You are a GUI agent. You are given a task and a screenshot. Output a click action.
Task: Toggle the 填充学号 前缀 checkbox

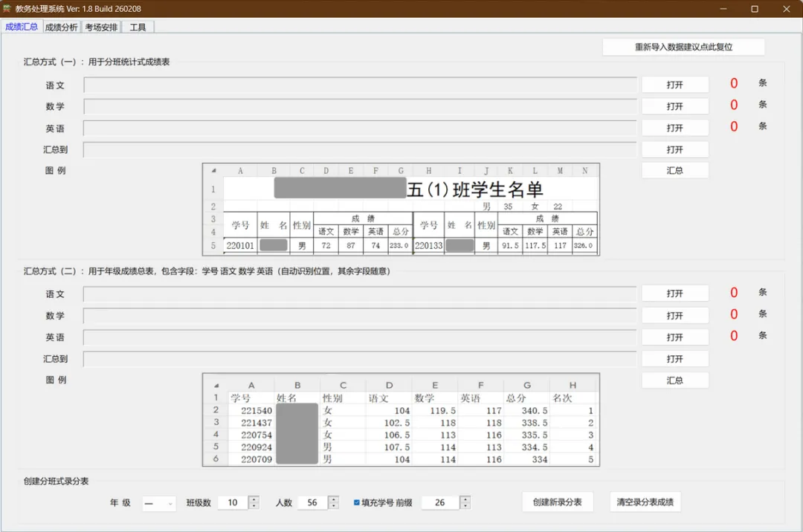click(x=357, y=502)
